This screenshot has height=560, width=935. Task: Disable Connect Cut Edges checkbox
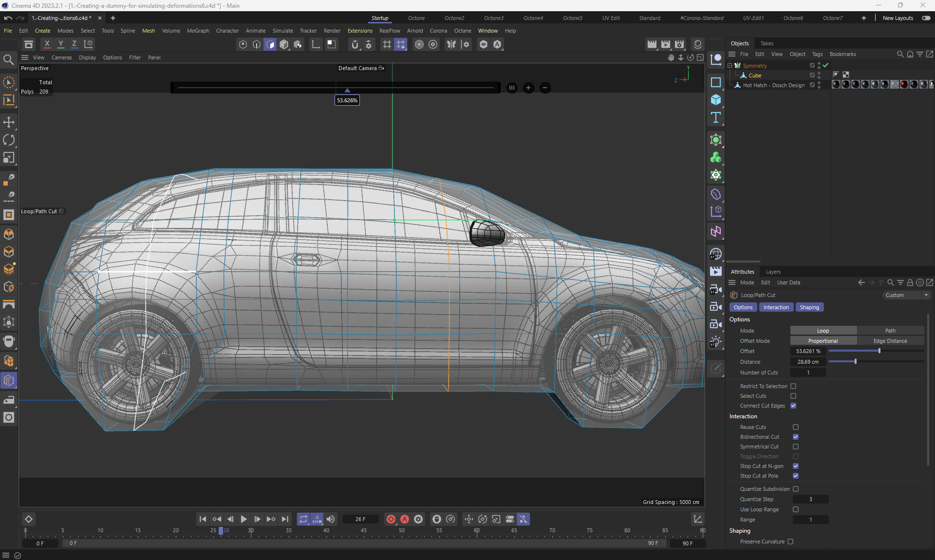point(793,406)
